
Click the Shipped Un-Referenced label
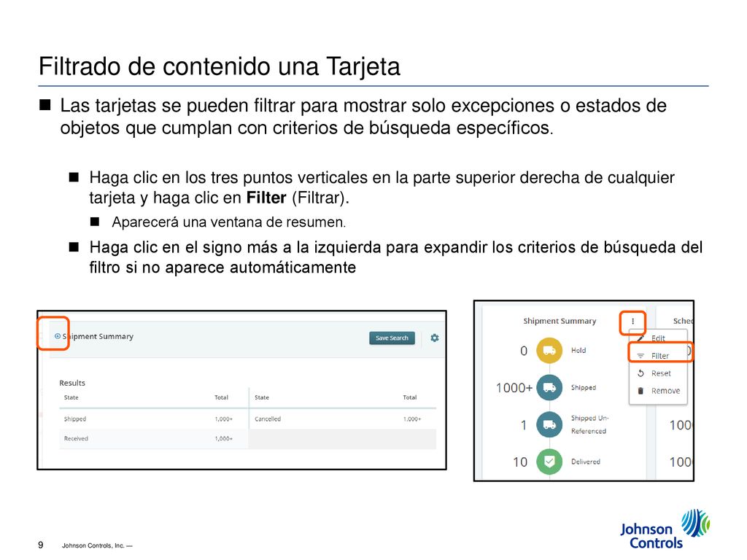589,424
